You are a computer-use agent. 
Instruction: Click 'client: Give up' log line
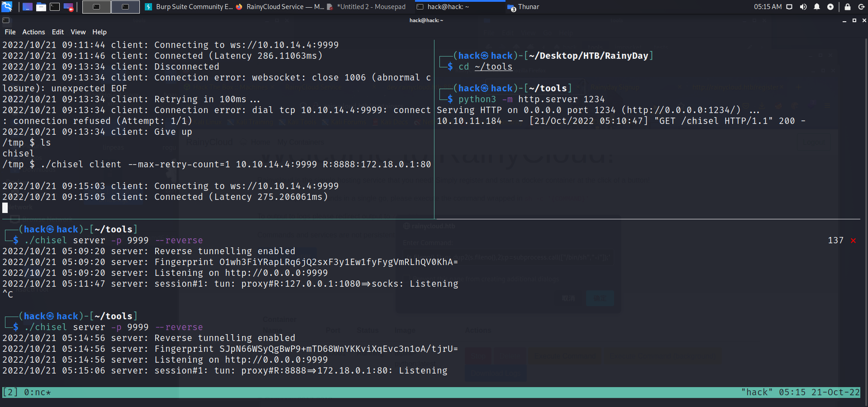point(97,132)
